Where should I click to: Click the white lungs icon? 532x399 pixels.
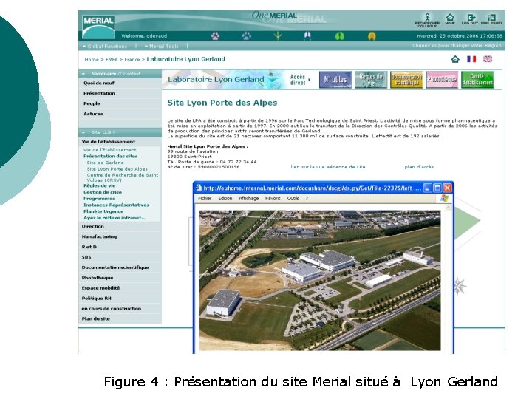307,35
